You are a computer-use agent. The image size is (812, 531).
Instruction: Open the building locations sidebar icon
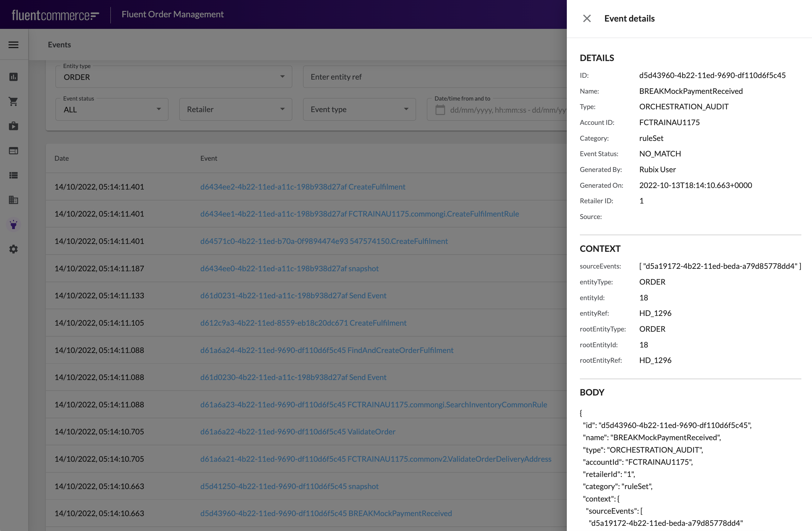pos(13,200)
